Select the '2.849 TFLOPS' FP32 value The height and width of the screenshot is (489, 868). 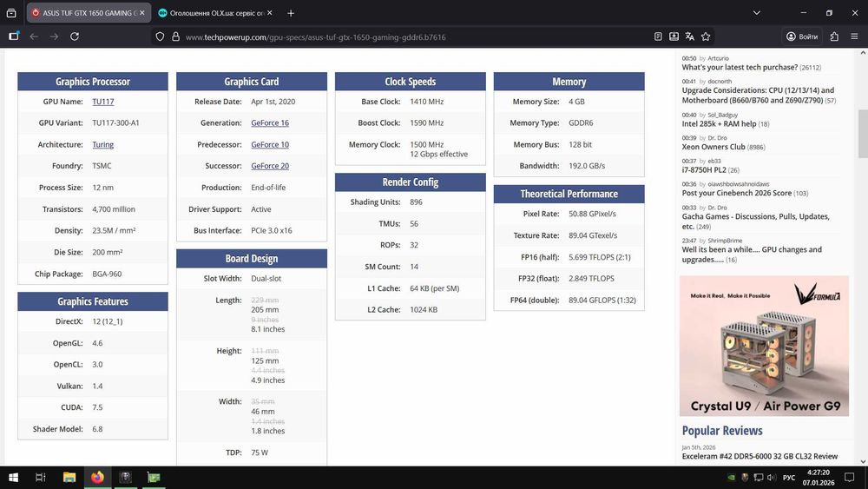[591, 279]
